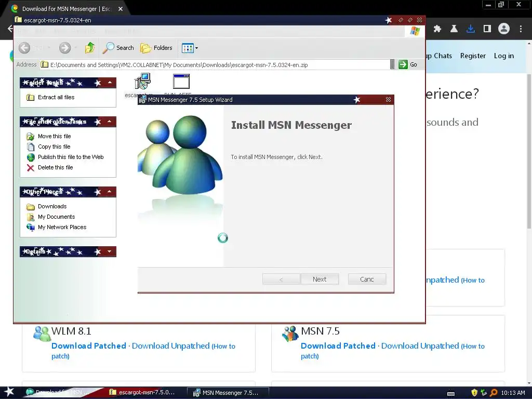Open Chrome extensions puzzle icon
Image resolution: width=532 pixels, height=399 pixels.
(x=437, y=29)
